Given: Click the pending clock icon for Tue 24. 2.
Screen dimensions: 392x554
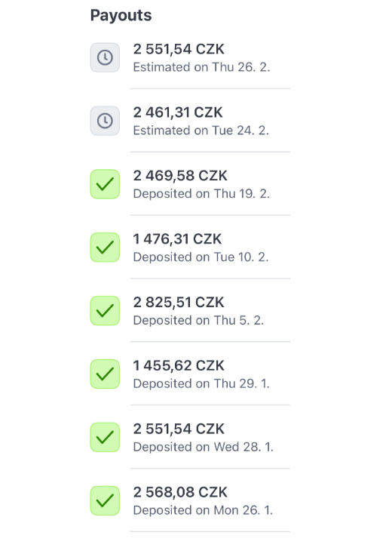Looking at the screenshot, I should (x=105, y=121).
